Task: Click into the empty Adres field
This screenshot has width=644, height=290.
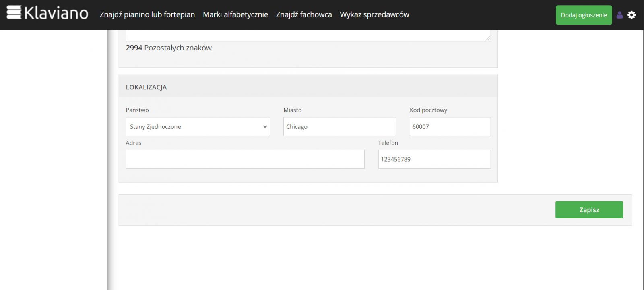Action: [245, 159]
